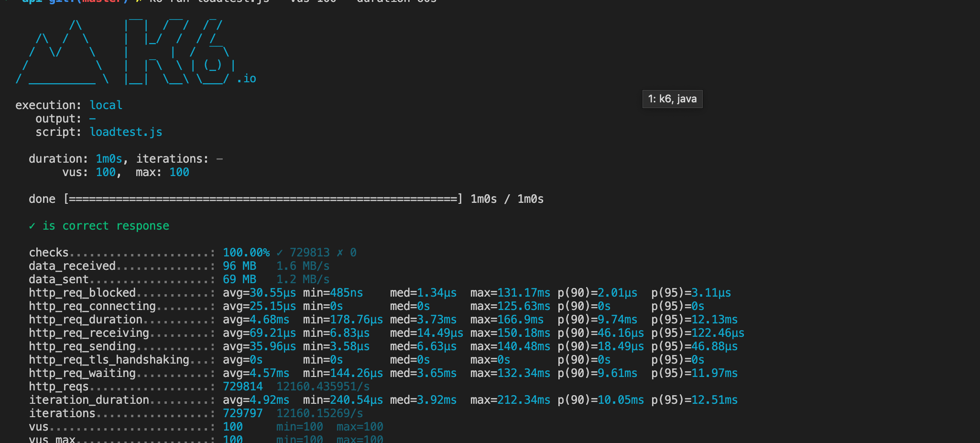Click the http_reqs count '729814'

(243, 387)
